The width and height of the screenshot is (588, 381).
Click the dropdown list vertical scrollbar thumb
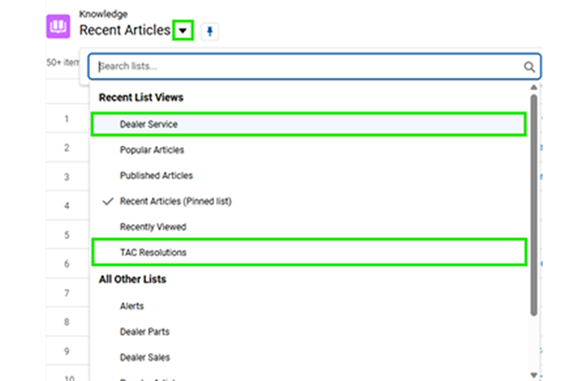[x=534, y=198]
